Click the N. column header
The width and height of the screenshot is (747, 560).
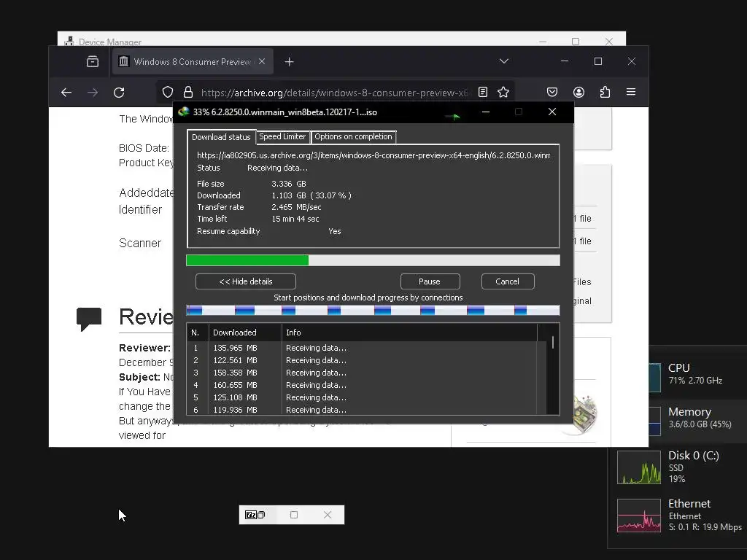tap(198, 332)
